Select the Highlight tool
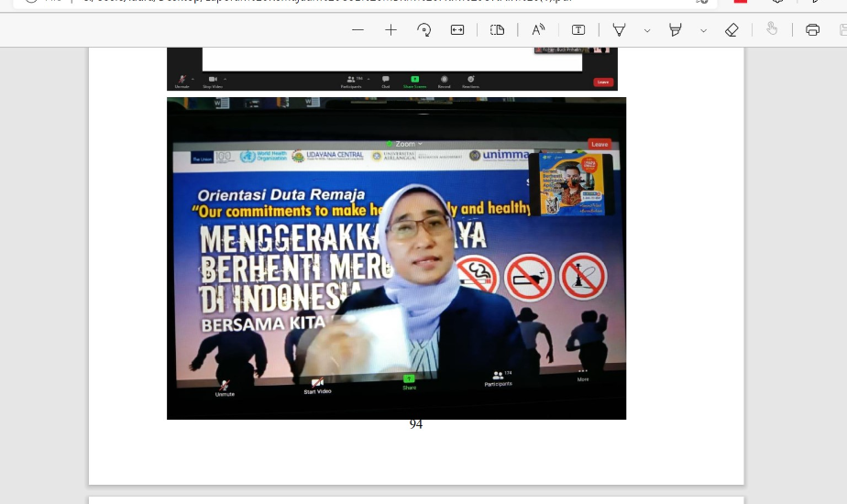Image resolution: width=847 pixels, height=504 pixels. click(676, 30)
